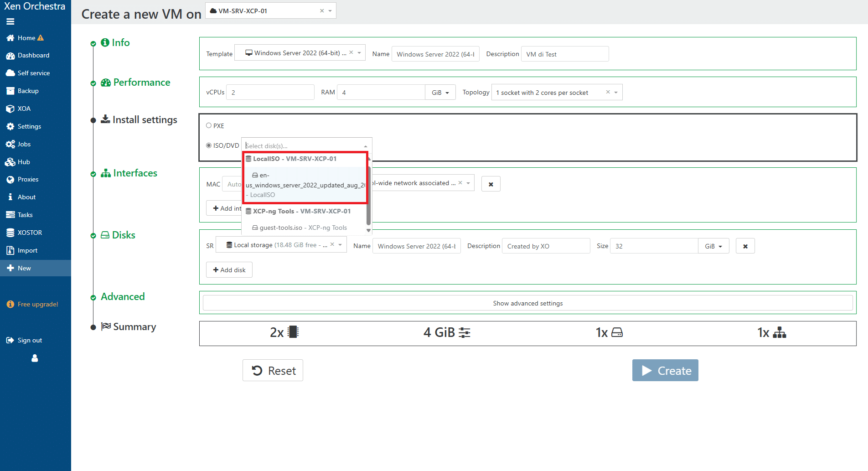The image size is (868, 471).
Task: Clear the Topology selection
Action: (608, 92)
